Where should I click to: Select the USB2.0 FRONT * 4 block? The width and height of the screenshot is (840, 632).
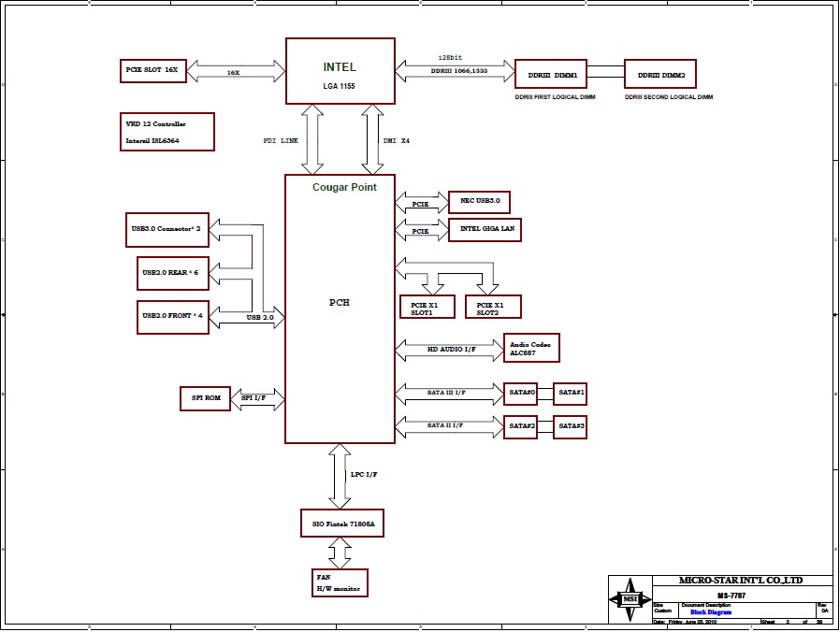point(172,317)
